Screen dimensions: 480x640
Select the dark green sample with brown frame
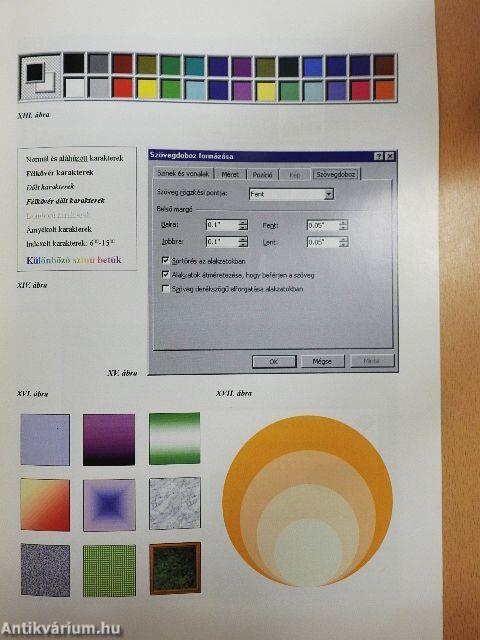175,568
